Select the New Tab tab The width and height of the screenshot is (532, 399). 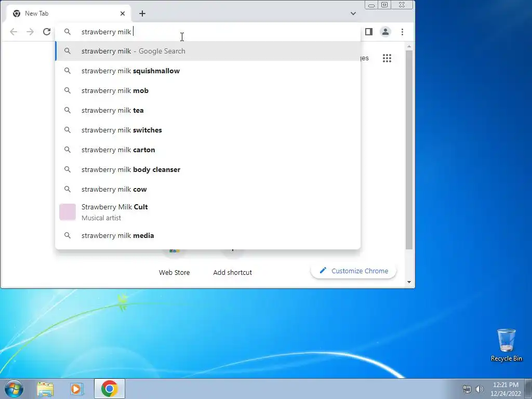[68, 14]
